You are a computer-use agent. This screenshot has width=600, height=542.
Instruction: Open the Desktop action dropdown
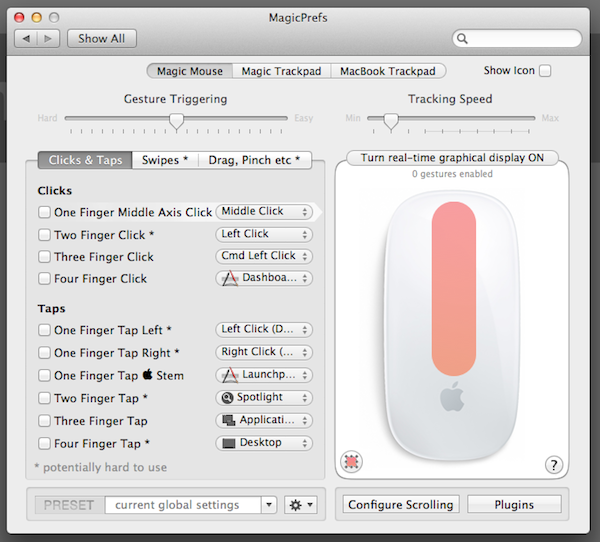(264, 443)
